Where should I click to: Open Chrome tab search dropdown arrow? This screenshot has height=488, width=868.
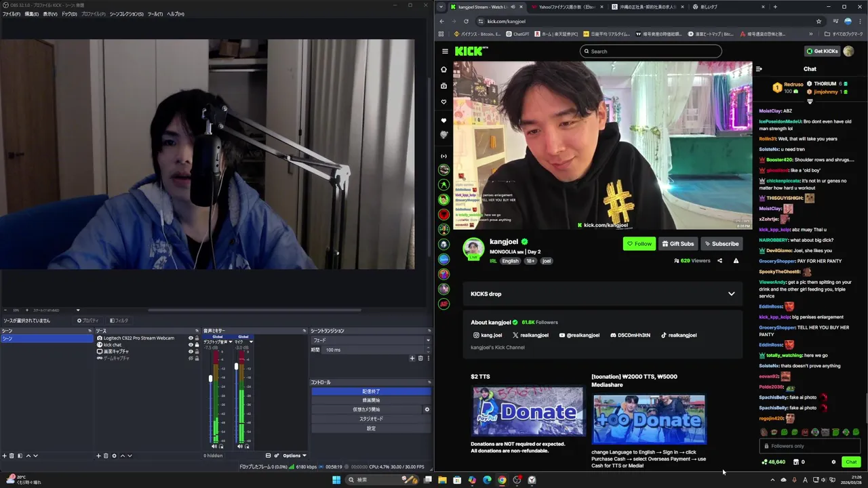click(x=441, y=7)
